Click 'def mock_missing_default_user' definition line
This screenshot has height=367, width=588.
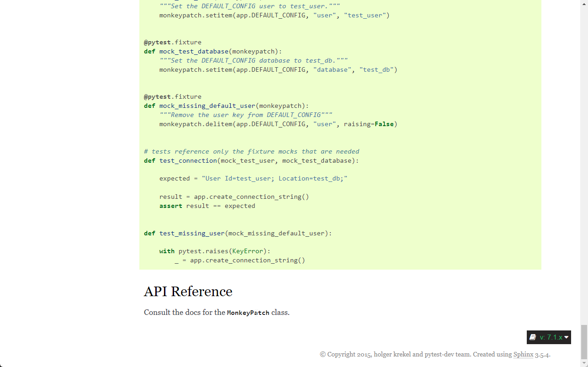point(227,106)
